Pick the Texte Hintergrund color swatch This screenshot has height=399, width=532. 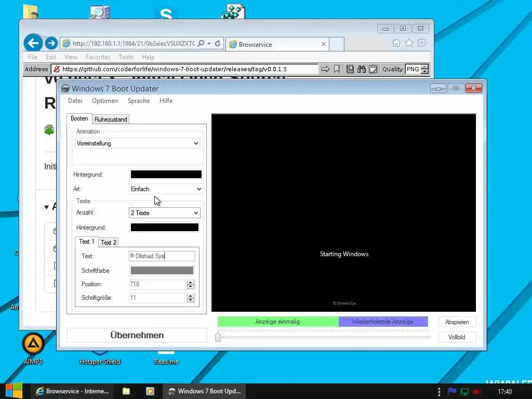pos(165,228)
